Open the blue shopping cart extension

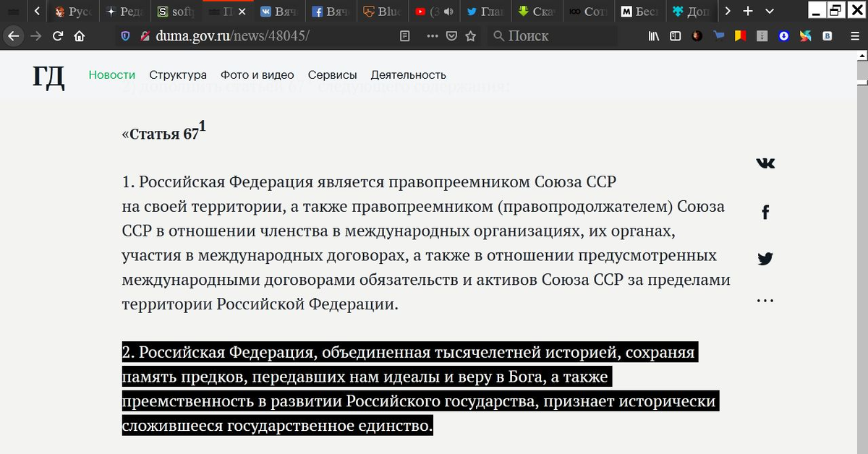tap(719, 35)
